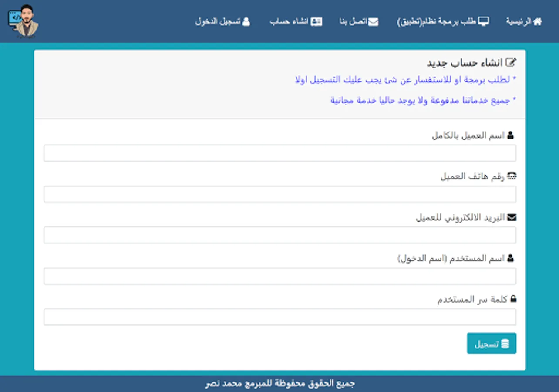Click the programmer avatar logo
The height and width of the screenshot is (392, 559).
point(24,21)
